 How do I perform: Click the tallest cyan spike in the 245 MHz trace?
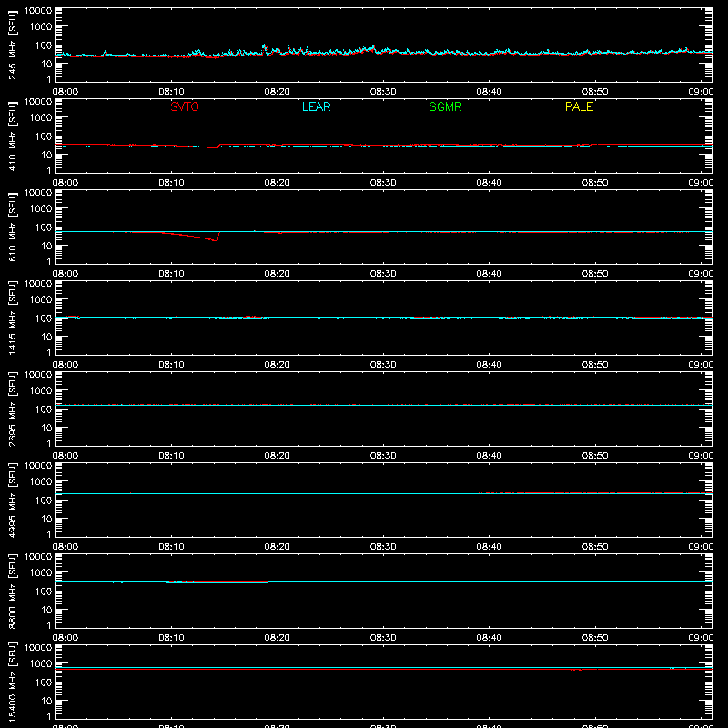(264, 45)
